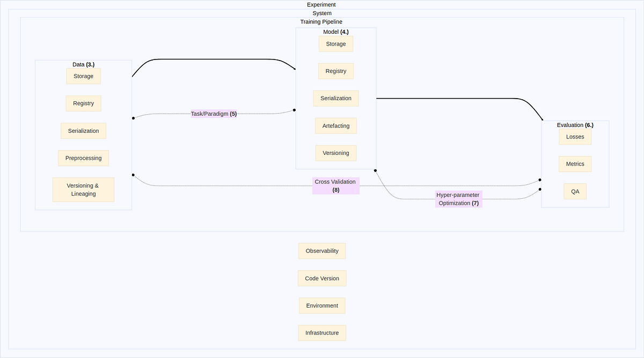The width and height of the screenshot is (644, 358).
Task: Select the QA node
Action: pos(575,191)
